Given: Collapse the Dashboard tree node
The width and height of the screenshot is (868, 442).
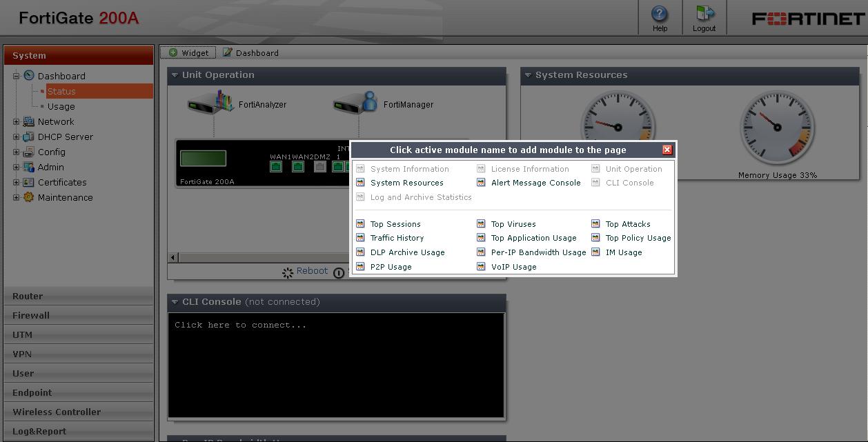Looking at the screenshot, I should coord(16,76).
